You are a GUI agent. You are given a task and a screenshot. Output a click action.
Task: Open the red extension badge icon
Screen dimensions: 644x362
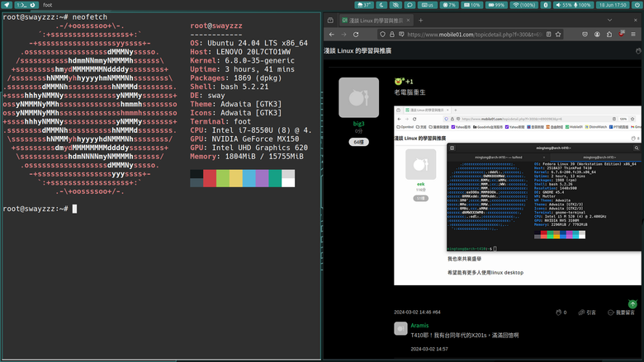(x=622, y=34)
